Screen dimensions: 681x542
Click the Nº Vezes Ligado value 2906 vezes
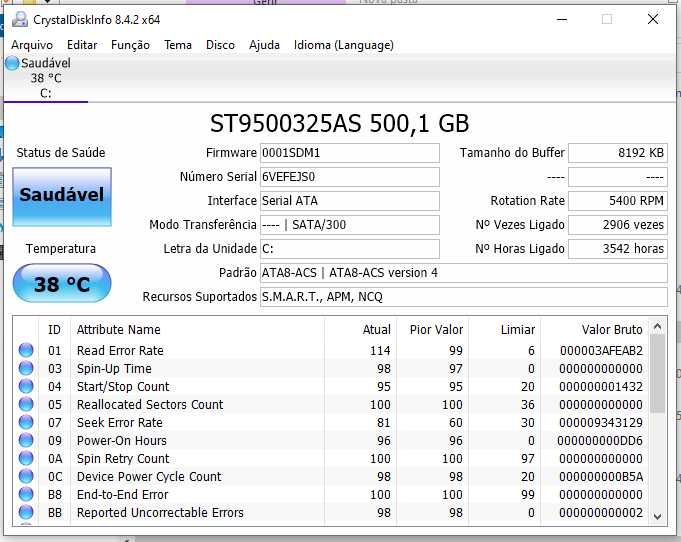click(618, 225)
